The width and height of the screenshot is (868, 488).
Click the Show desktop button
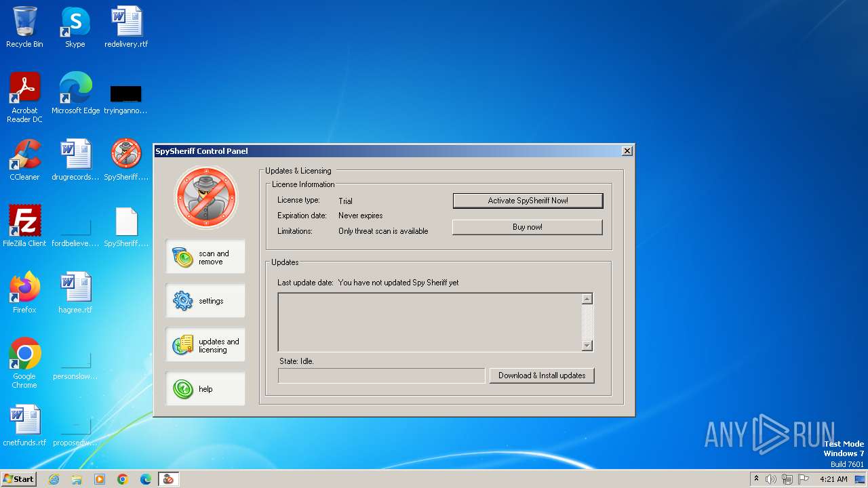coord(861,479)
